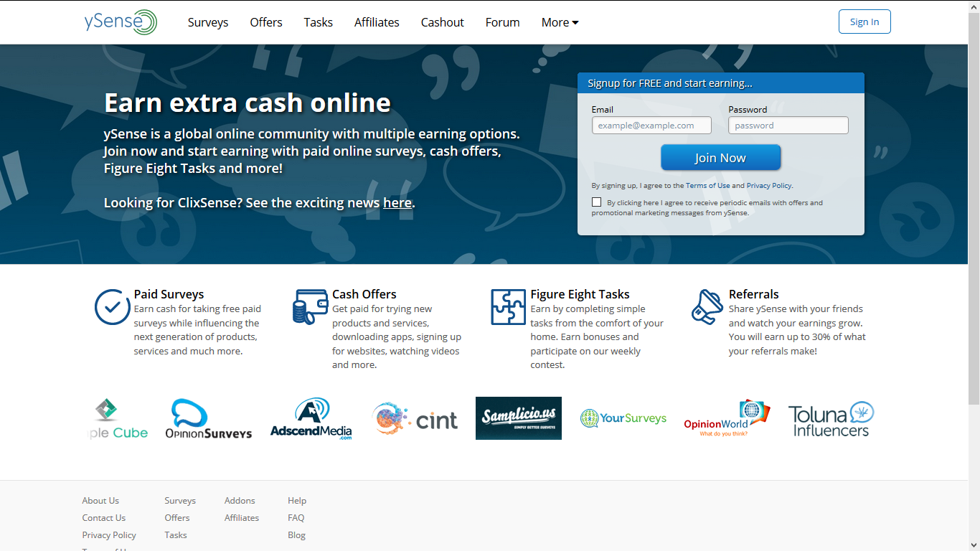Open the Privacy Policy link in signup form
This screenshot has width=980, height=551.
coord(768,186)
